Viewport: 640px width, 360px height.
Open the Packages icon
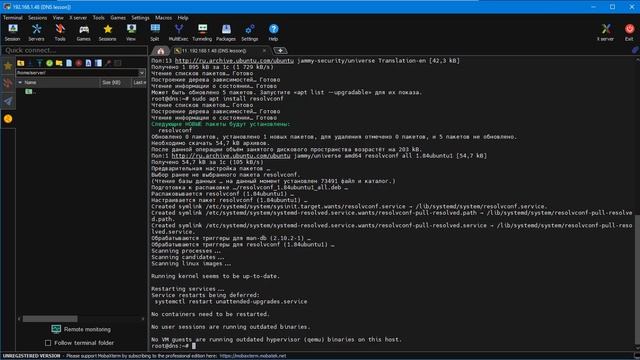(x=226, y=32)
